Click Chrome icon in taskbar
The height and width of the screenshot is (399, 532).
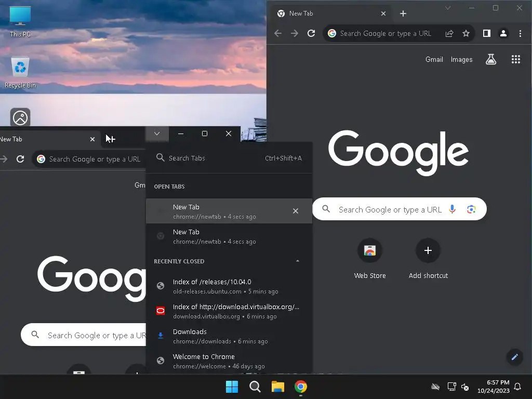(x=301, y=387)
